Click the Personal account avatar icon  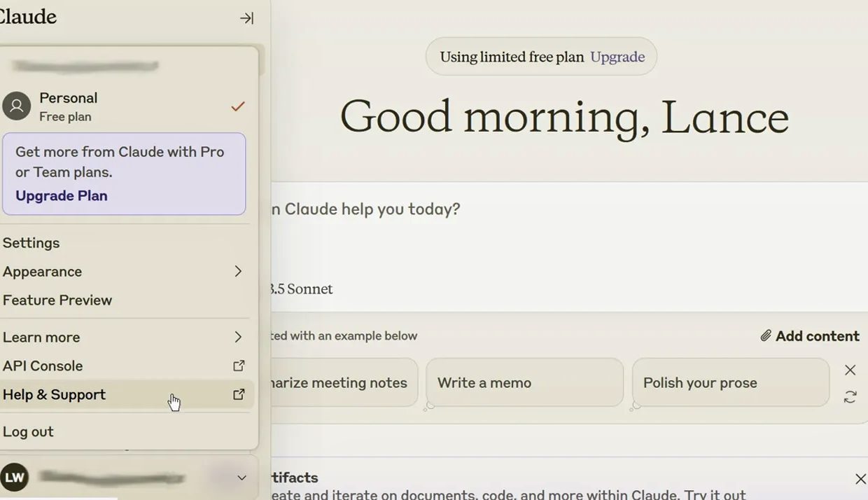pos(17,106)
